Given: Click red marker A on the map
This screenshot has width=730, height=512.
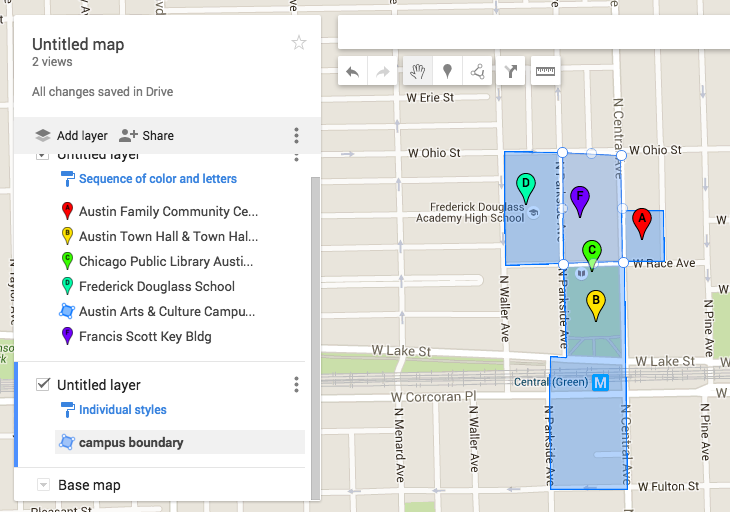Looking at the screenshot, I should click(x=642, y=223).
